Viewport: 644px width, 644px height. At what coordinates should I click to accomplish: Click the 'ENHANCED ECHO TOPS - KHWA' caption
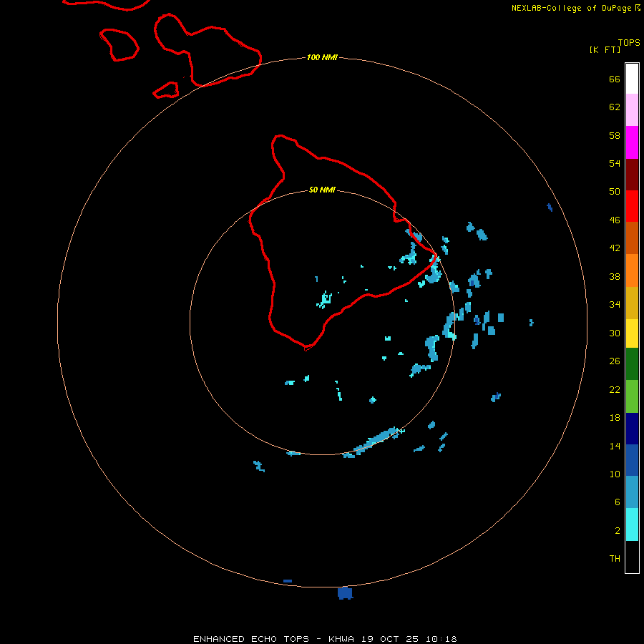[273, 639]
